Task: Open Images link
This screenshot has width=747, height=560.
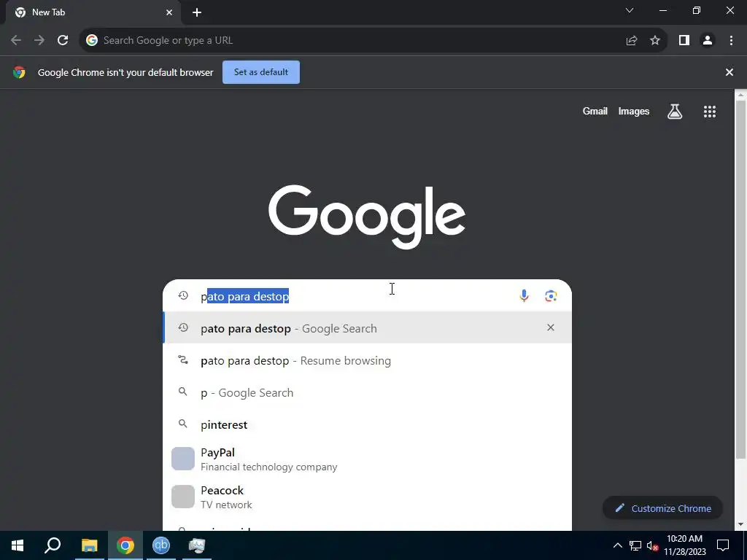Action: 634,112
